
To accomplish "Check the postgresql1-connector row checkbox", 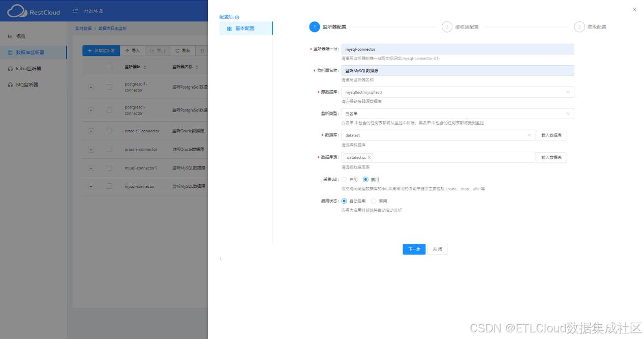I will tap(109, 87).
